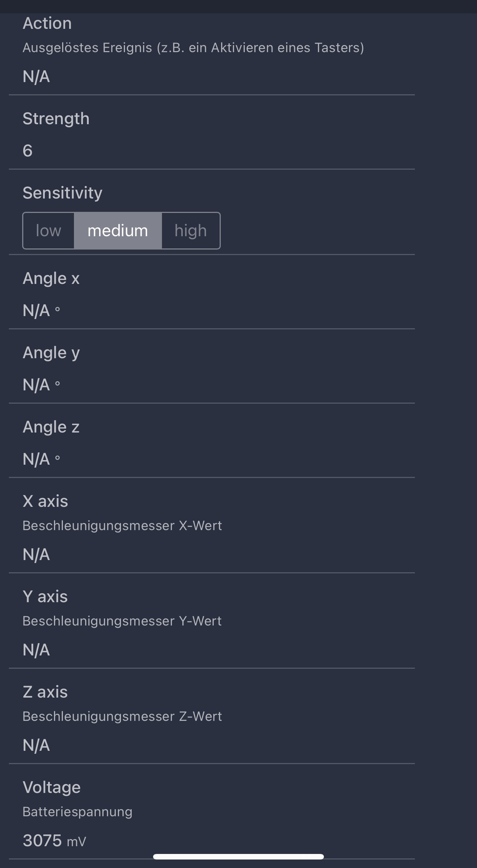The width and height of the screenshot is (477, 868).
Task: Select the Strength value 6
Action: tap(28, 151)
